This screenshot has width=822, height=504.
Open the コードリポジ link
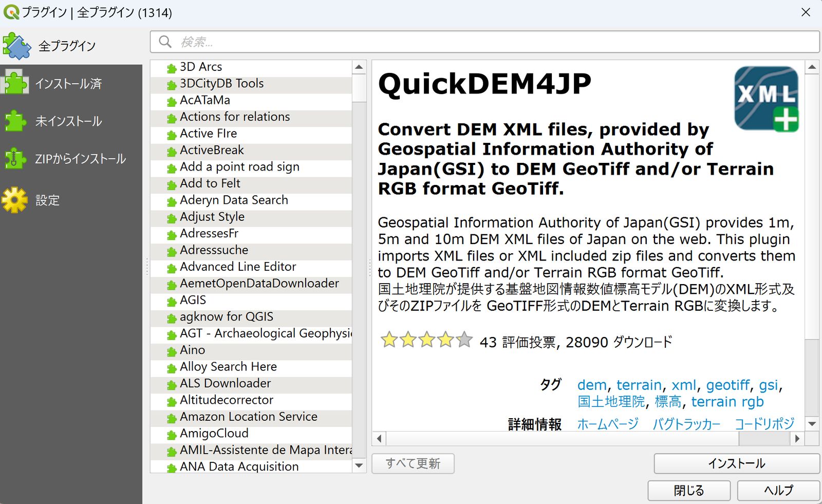764,424
